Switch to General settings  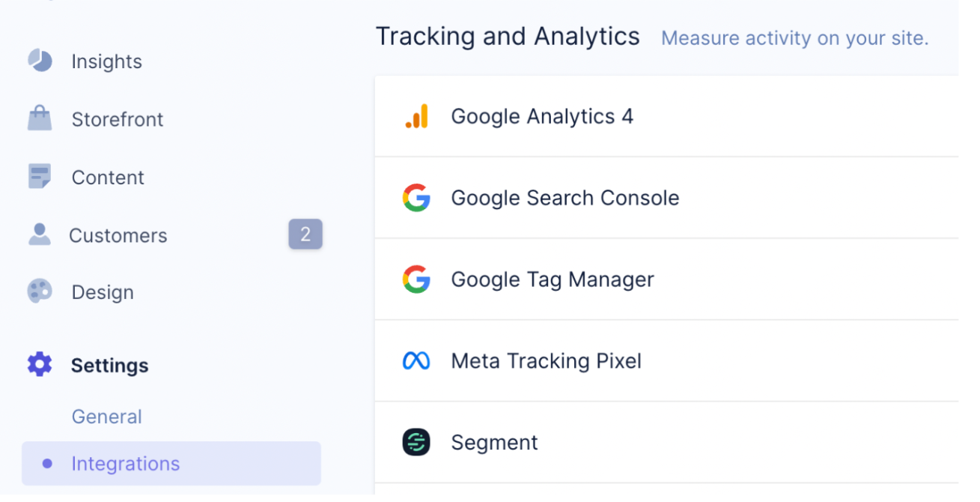click(x=106, y=416)
